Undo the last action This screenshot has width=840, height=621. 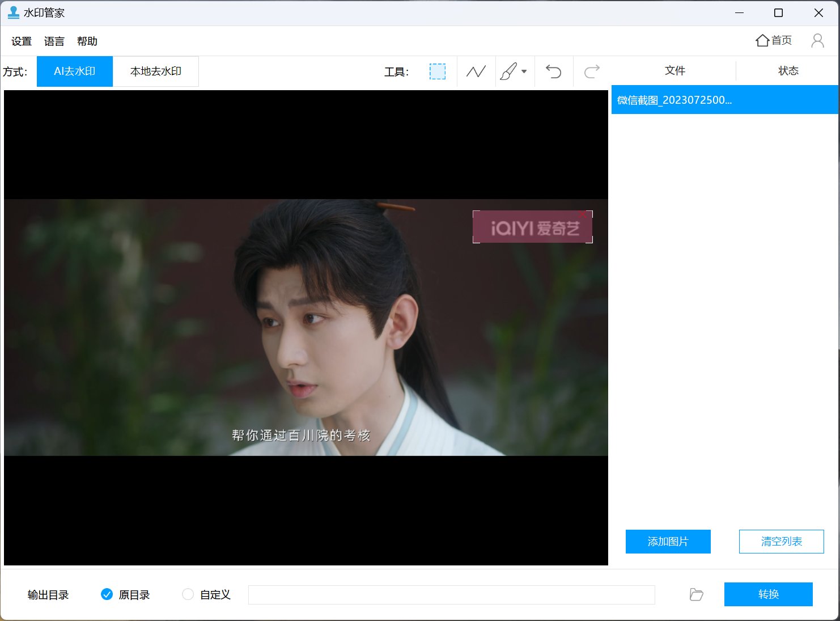click(554, 71)
